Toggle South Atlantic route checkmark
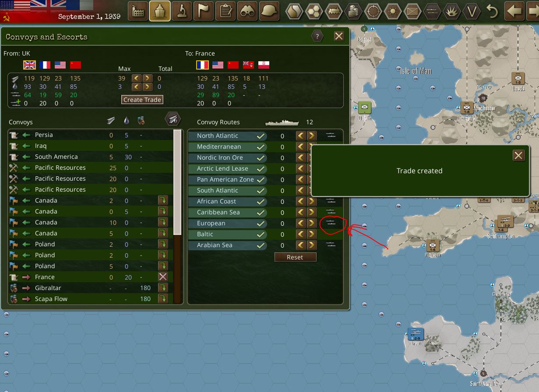Viewport: 539px width, 392px height. 261,191
